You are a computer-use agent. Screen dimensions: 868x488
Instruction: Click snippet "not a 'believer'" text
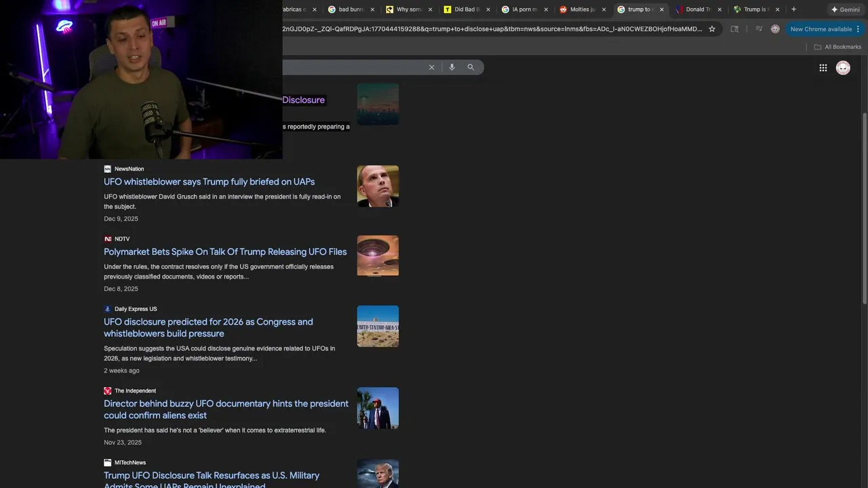[x=215, y=430]
